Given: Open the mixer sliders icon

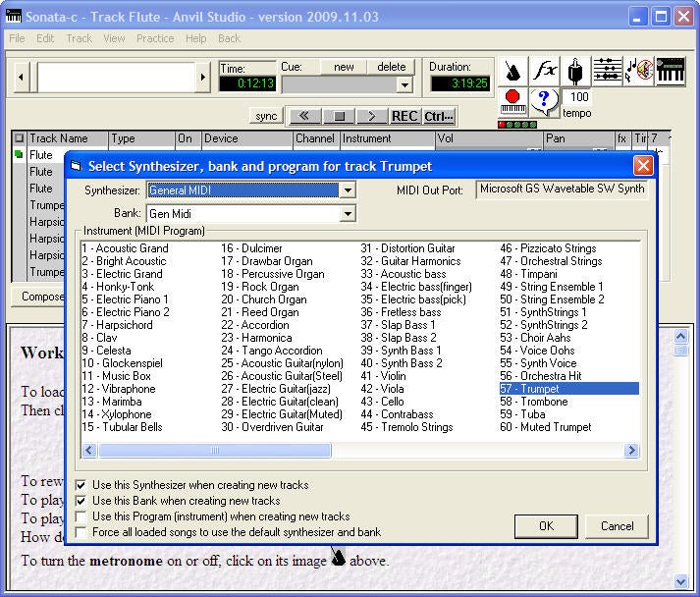Looking at the screenshot, I should tap(607, 71).
